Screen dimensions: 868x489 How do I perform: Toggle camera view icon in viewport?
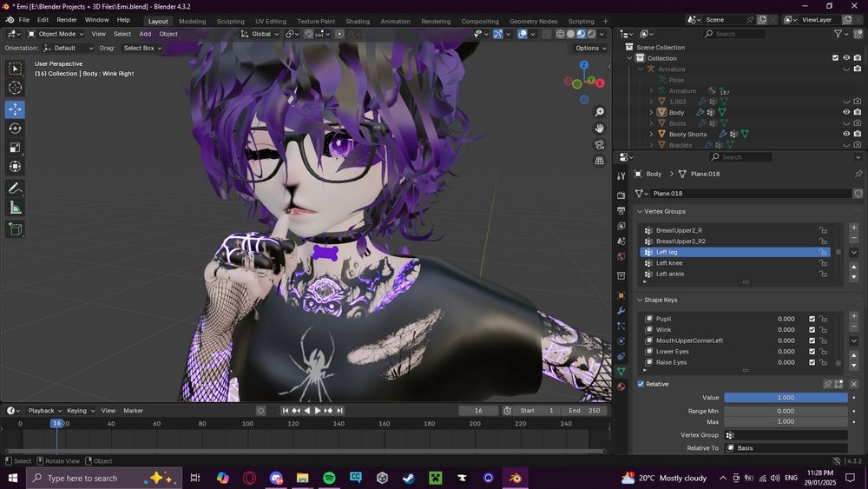click(x=599, y=144)
